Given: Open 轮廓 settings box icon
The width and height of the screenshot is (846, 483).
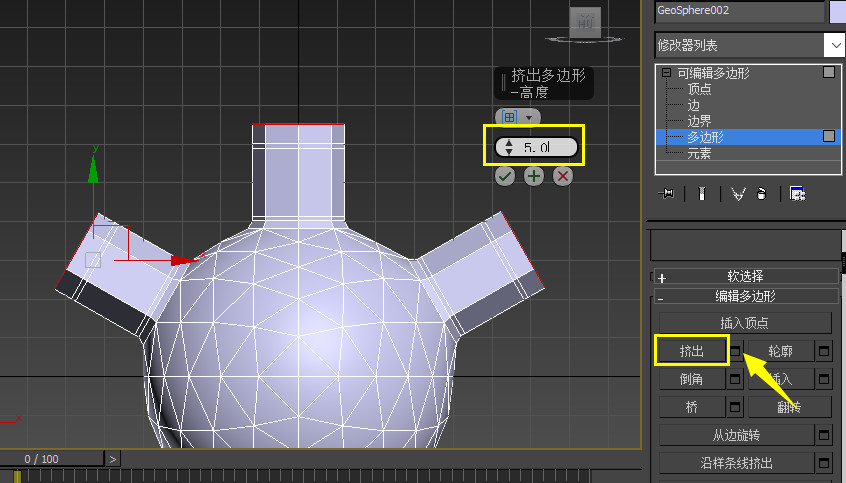Looking at the screenshot, I should click(824, 351).
